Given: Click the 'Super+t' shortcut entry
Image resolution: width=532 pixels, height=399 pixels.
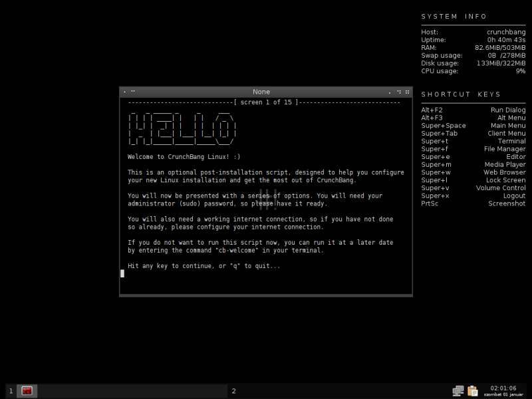Looking at the screenshot, I should [x=434, y=141].
